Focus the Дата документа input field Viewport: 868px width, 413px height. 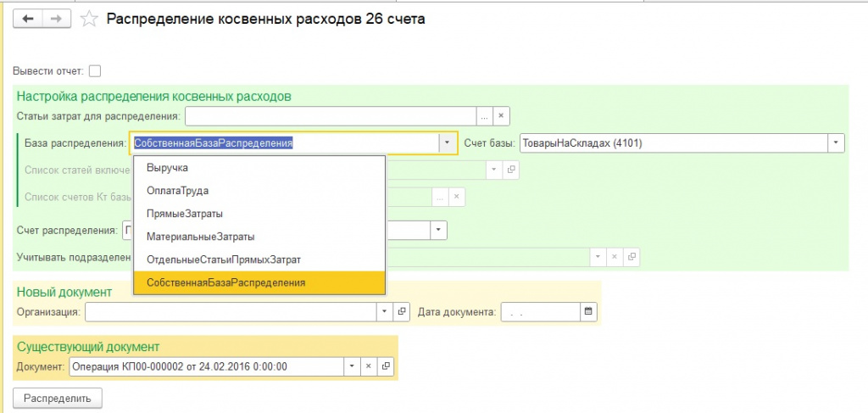point(540,312)
